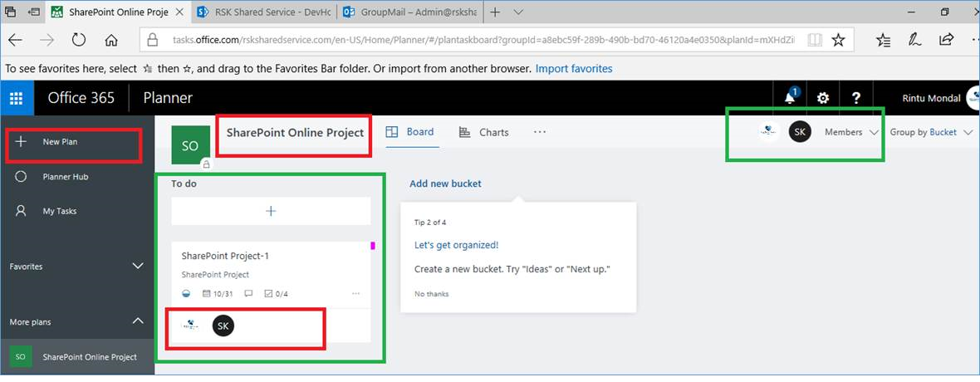Click the SharePoint Online Project plan title

click(295, 133)
